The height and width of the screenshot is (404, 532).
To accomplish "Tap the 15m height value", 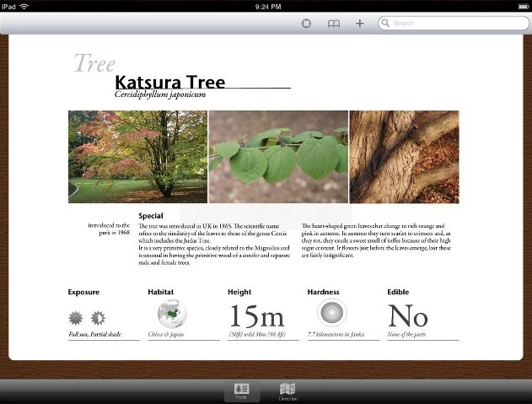I will (x=257, y=315).
